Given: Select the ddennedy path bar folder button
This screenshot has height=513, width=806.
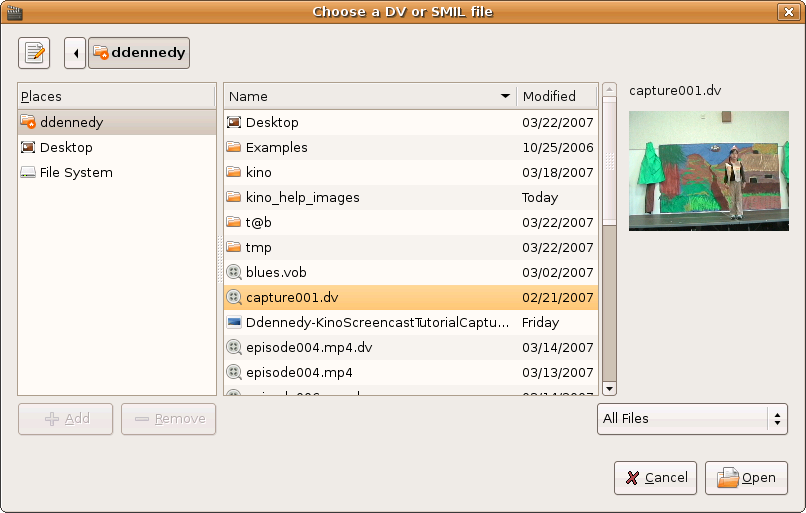Looking at the screenshot, I should (x=139, y=52).
